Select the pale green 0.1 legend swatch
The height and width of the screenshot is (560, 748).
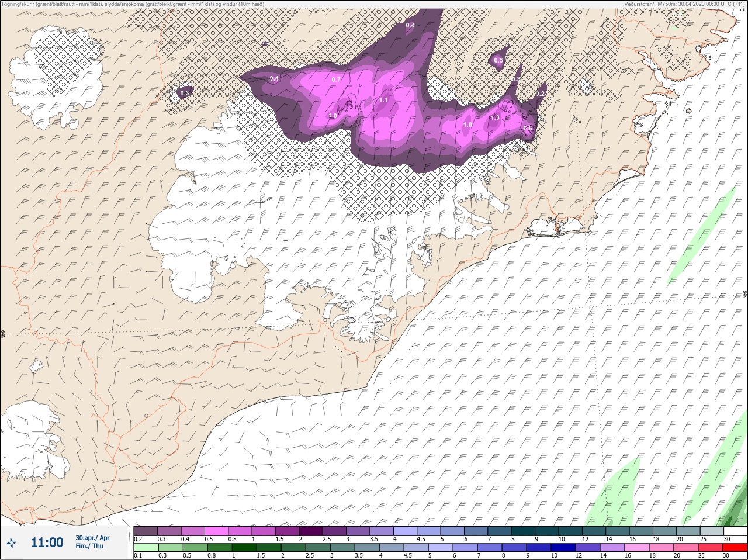point(146,548)
